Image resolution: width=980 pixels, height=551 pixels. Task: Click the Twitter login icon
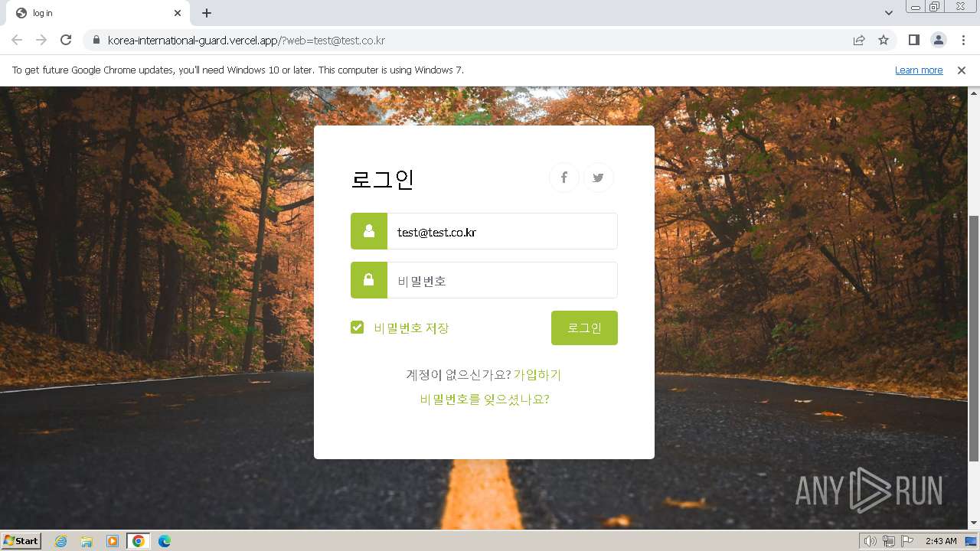[x=599, y=178]
